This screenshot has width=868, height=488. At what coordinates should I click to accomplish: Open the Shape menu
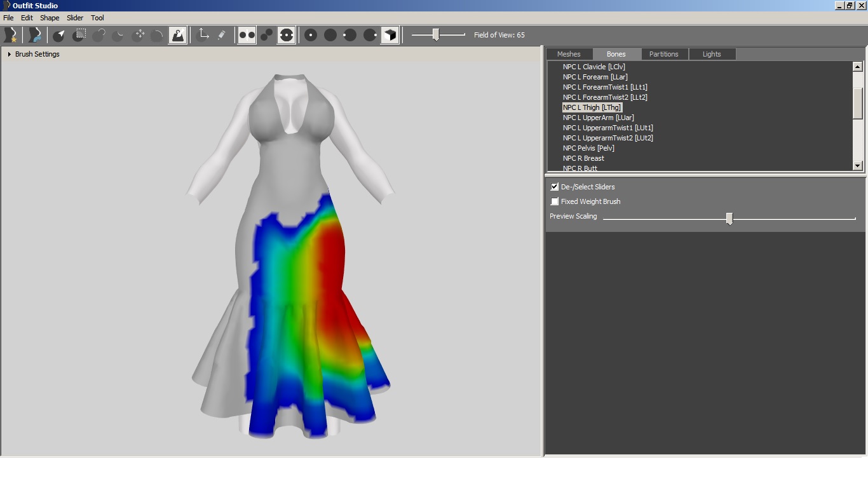pos(50,18)
